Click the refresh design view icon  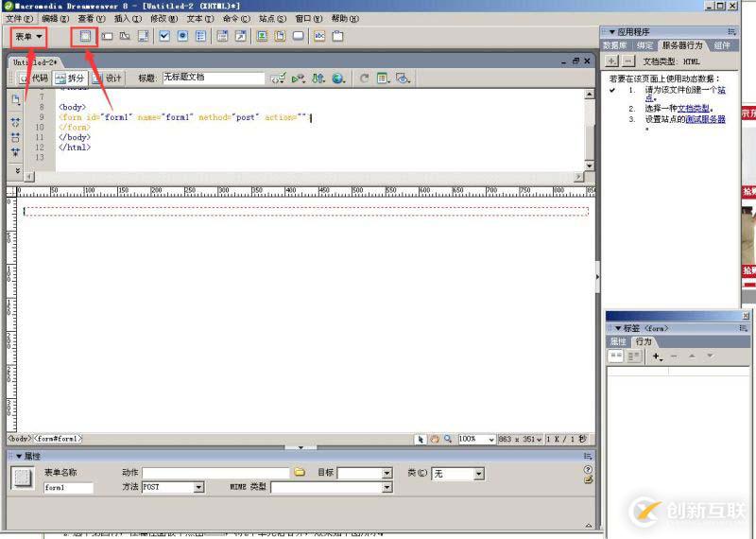click(364, 78)
